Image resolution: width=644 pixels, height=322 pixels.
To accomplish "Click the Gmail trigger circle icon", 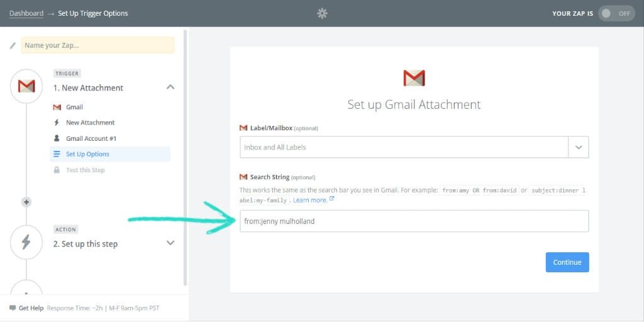I will click(26, 86).
